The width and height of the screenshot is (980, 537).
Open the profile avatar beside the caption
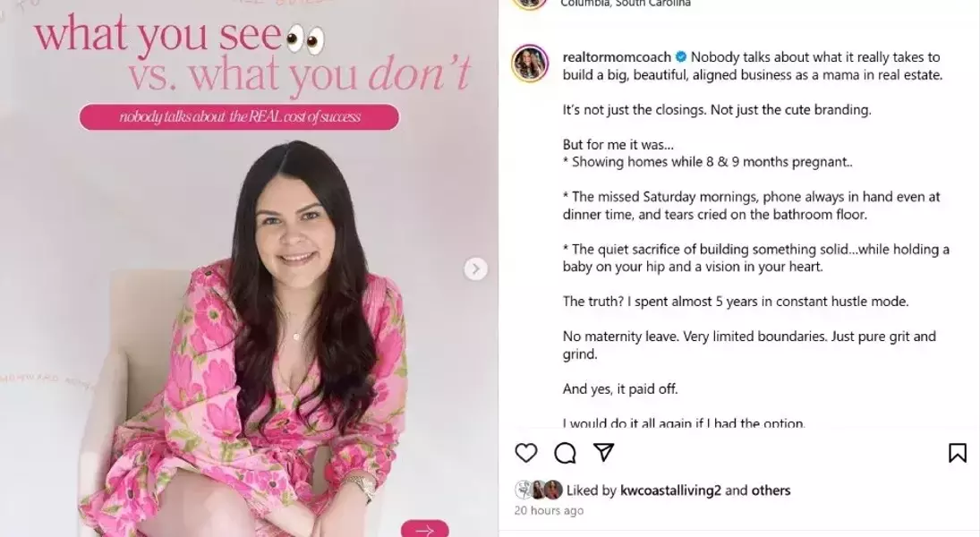pos(530,64)
